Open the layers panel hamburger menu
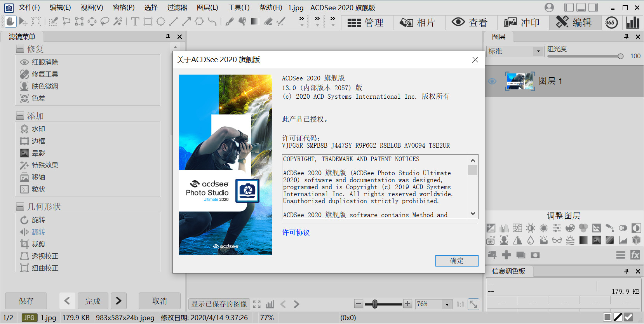 621,255
